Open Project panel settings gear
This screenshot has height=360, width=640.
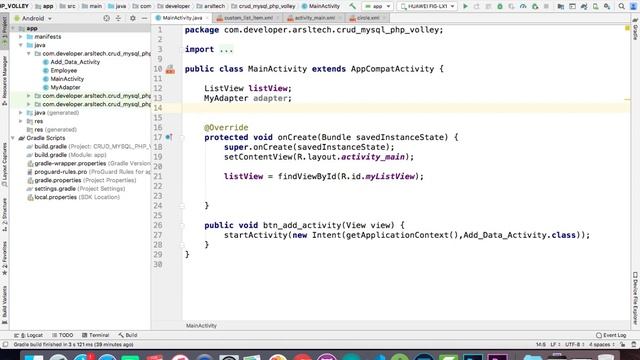133,18
